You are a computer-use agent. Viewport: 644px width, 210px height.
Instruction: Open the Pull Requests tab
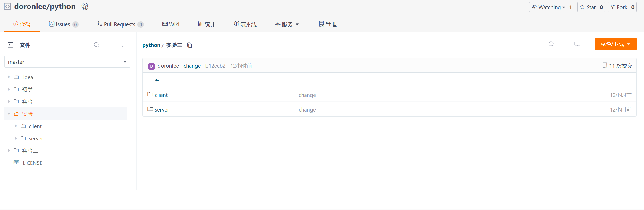pyautogui.click(x=120, y=24)
